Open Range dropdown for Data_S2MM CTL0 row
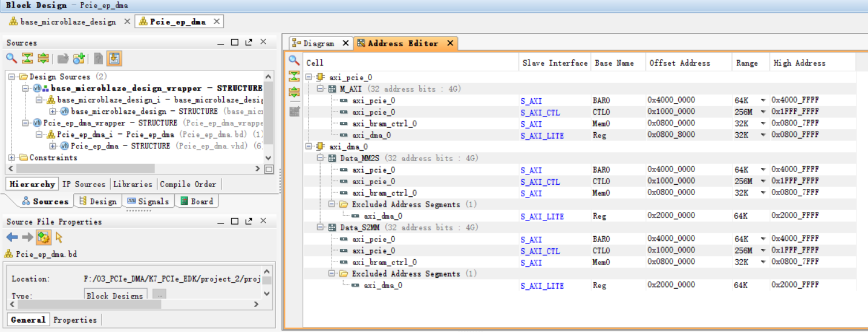This screenshot has height=332, width=868. pos(763,251)
